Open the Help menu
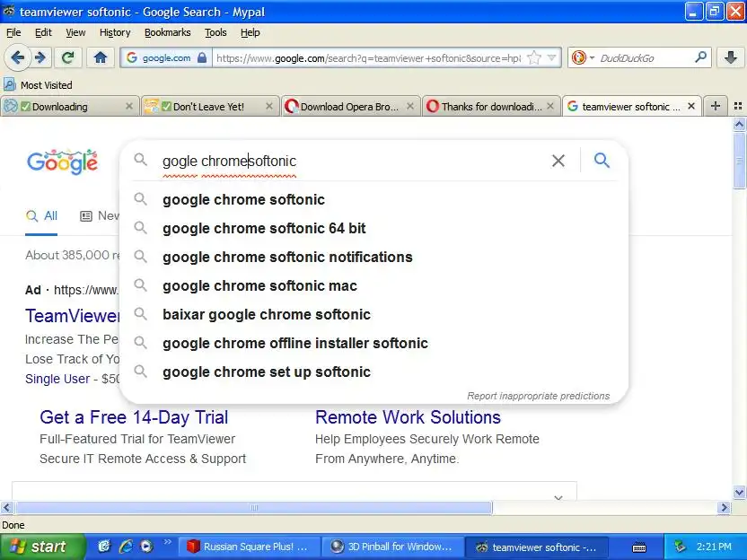The image size is (747, 560). [250, 32]
